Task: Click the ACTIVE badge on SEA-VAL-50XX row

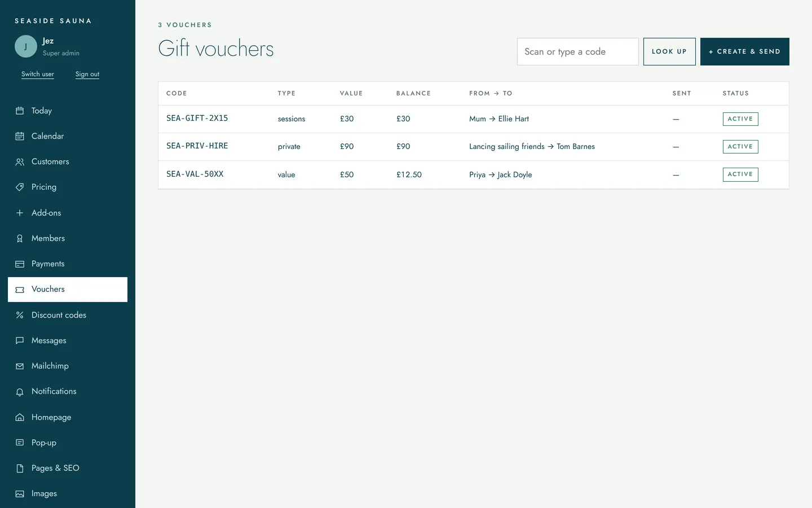Action: (740, 174)
